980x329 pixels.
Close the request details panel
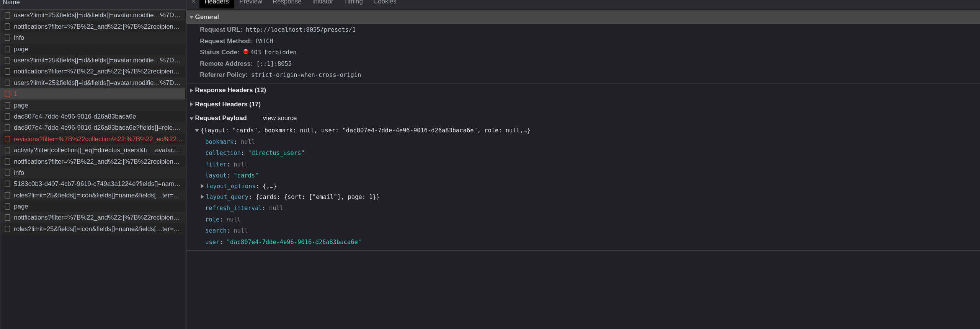point(193,2)
